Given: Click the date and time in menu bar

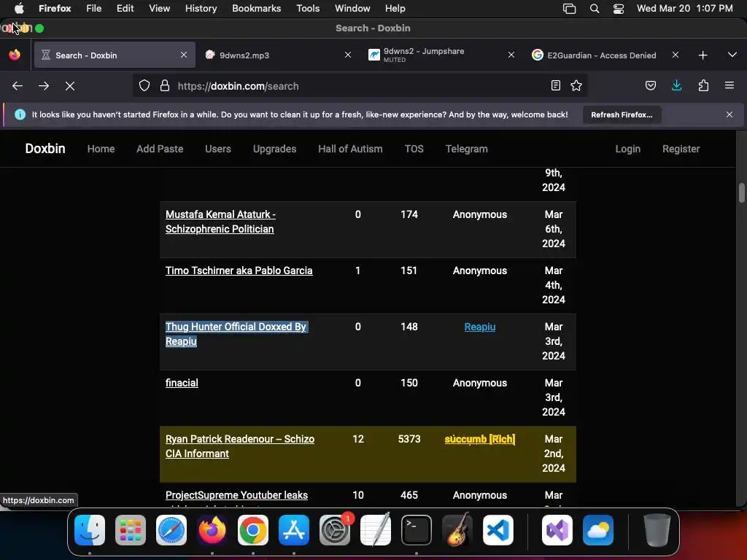Looking at the screenshot, I should point(684,9).
